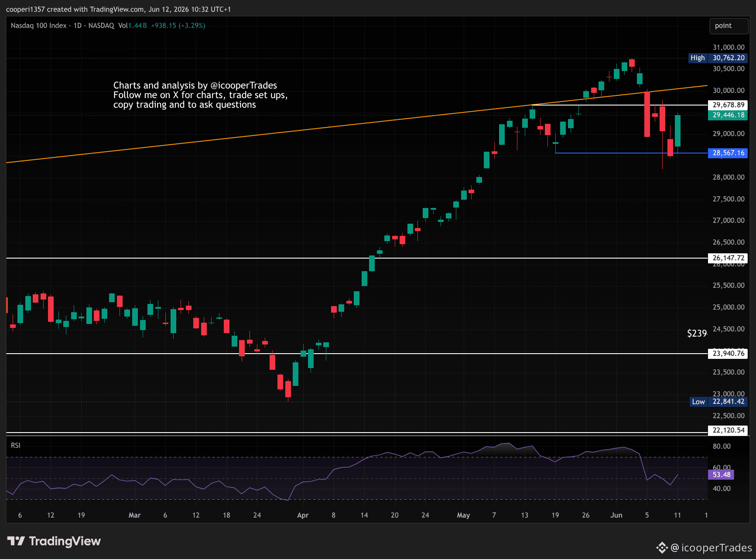Select the "May" label on the time axis
The height and width of the screenshot is (559, 756).
coord(463,515)
